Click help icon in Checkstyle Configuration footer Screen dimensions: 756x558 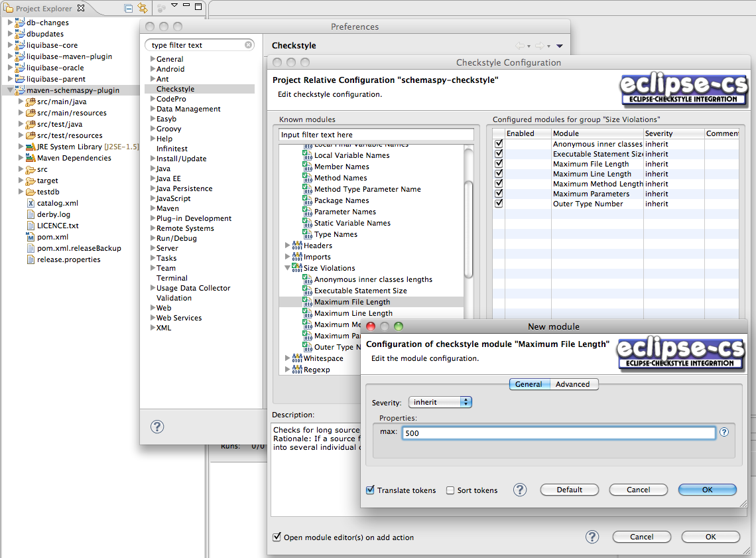pyautogui.click(x=592, y=537)
